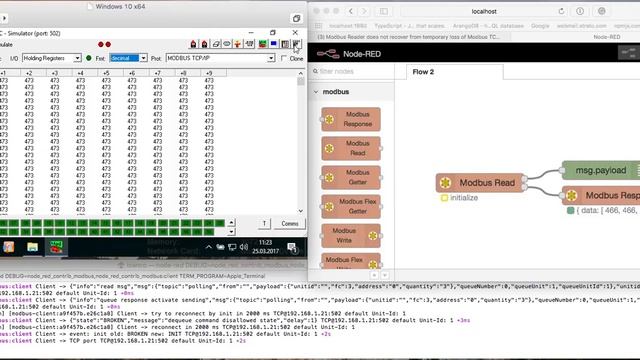The height and width of the screenshot is (360, 640).
Task: Click the register grid scrollbar down arrow
Action: tap(301, 211)
